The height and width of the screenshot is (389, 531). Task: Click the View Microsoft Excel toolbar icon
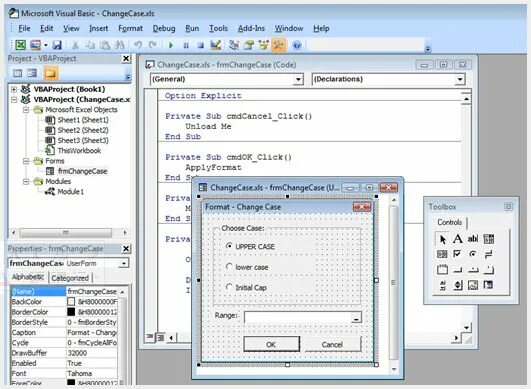(x=20, y=45)
